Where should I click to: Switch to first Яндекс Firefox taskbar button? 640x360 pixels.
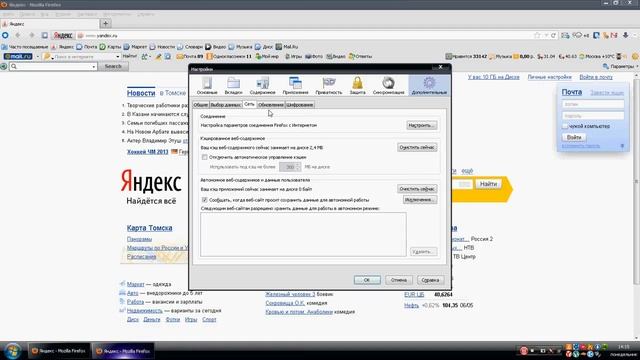[x=59, y=351]
